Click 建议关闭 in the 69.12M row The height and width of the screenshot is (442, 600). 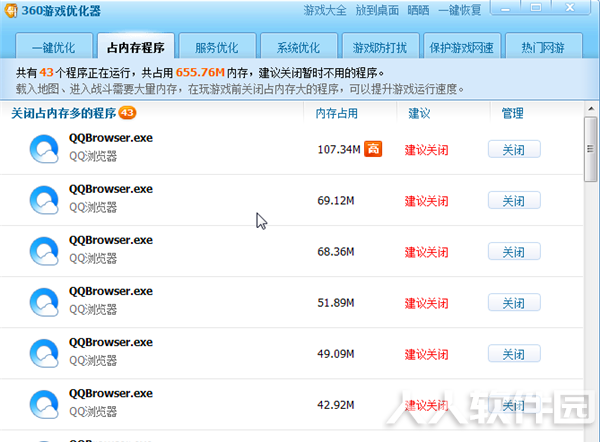tap(426, 201)
